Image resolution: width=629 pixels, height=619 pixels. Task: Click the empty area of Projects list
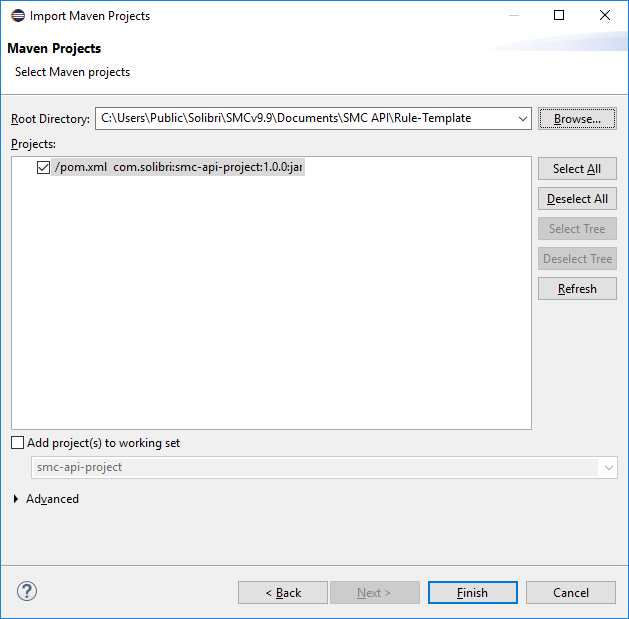(x=270, y=320)
